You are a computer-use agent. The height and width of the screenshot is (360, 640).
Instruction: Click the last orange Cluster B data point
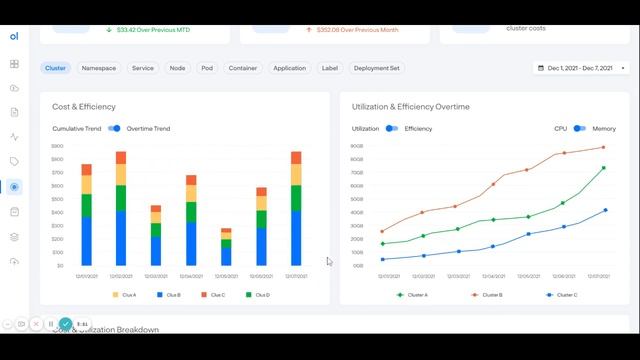tap(604, 147)
